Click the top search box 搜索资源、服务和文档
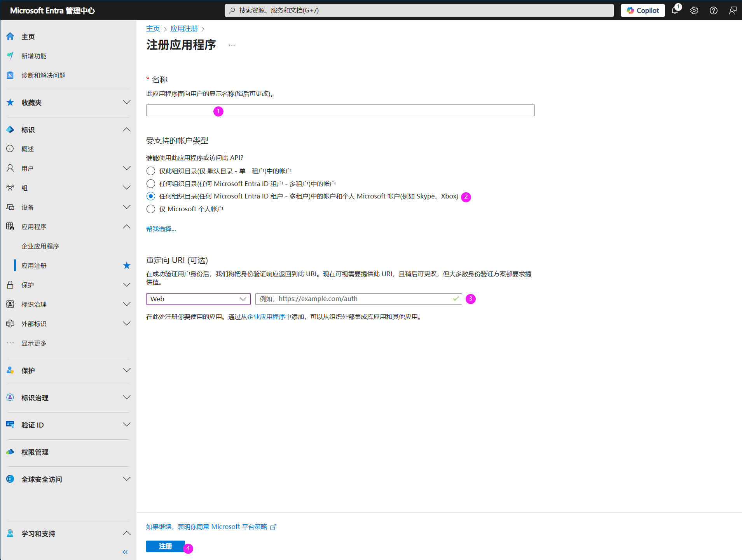Screen dimensions: 742x560 [x=419, y=10]
